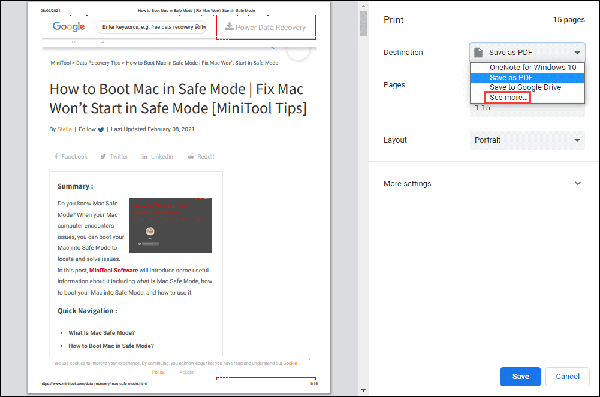Image resolution: width=600 pixels, height=397 pixels.
Task: Click the preview scrollbar down arrow
Action: (x=363, y=390)
